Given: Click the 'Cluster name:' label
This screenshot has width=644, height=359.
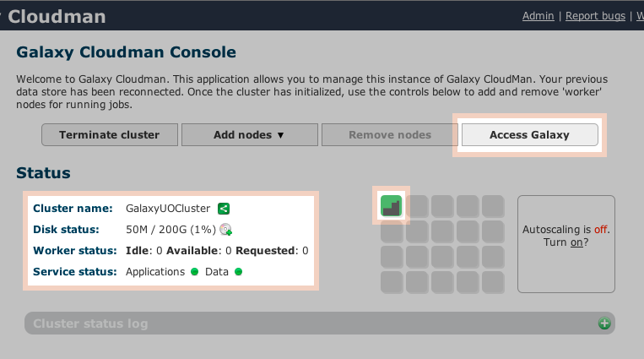Looking at the screenshot, I should click(73, 209).
